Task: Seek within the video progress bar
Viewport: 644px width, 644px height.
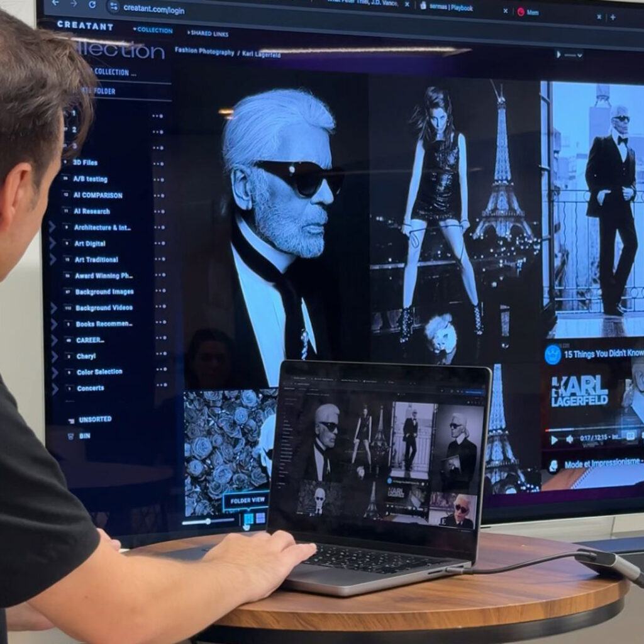Action: point(594,429)
